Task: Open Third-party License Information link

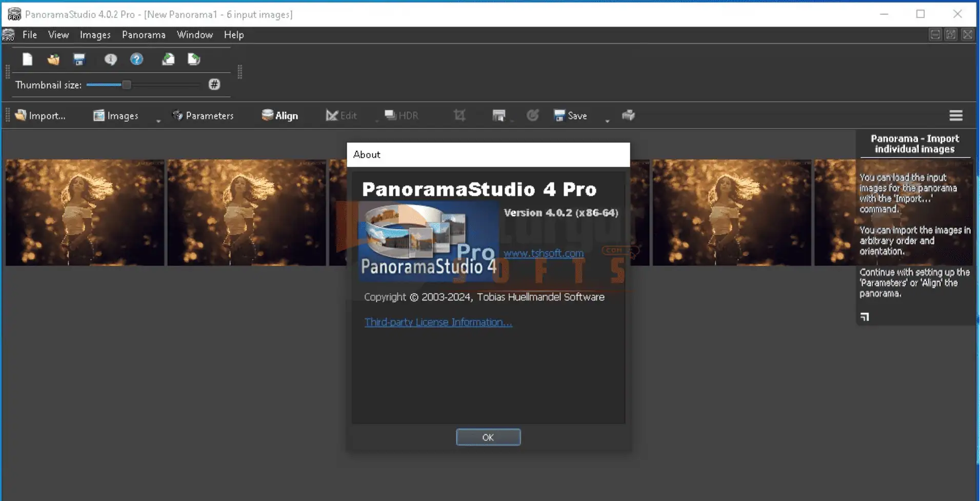Action: (438, 322)
